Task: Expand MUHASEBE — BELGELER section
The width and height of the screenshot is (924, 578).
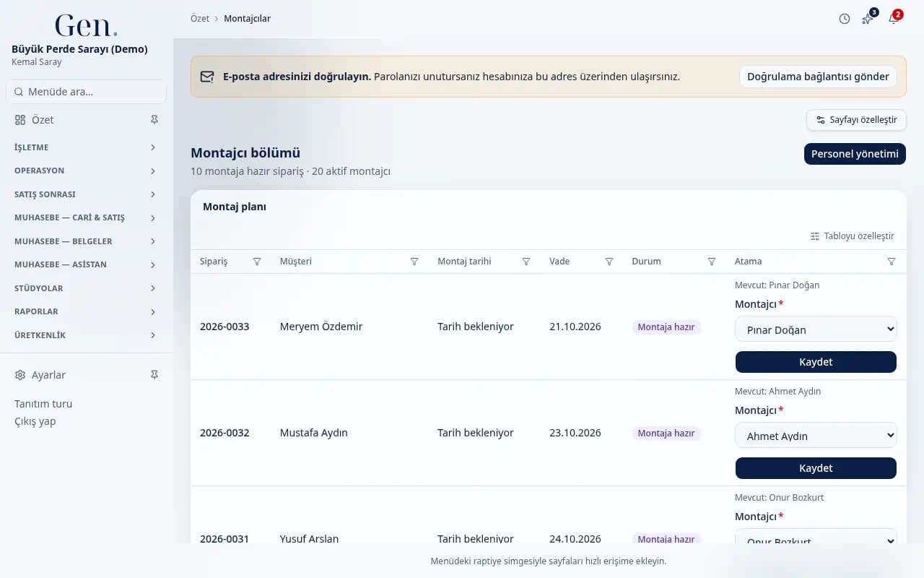Action: coord(86,241)
